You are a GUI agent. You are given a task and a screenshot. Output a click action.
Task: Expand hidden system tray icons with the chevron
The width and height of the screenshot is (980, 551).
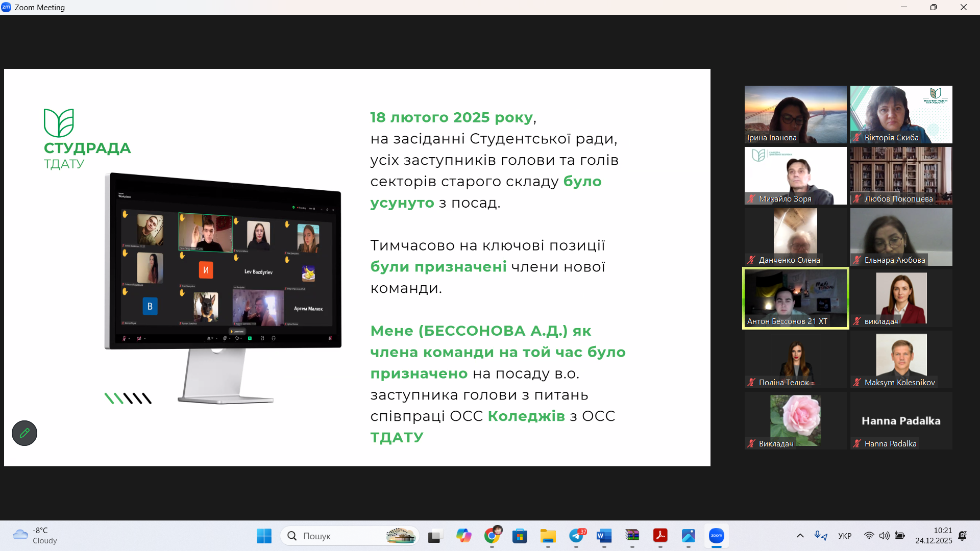[800, 536]
